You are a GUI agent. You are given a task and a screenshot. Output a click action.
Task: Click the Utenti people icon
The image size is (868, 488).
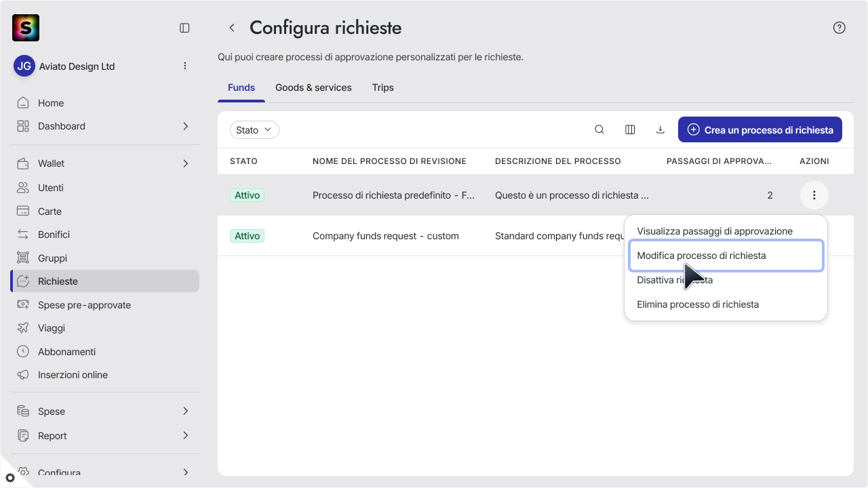point(23,188)
